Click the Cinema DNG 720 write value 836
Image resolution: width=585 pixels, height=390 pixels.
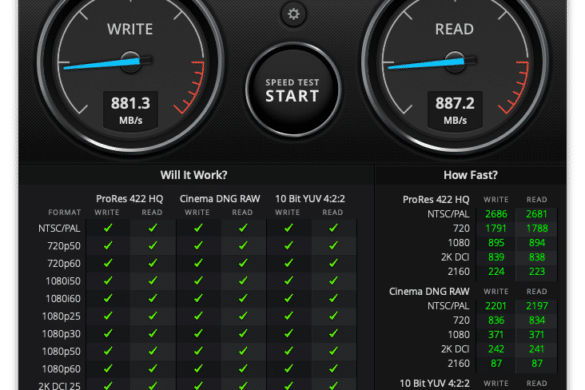pyautogui.click(x=496, y=320)
